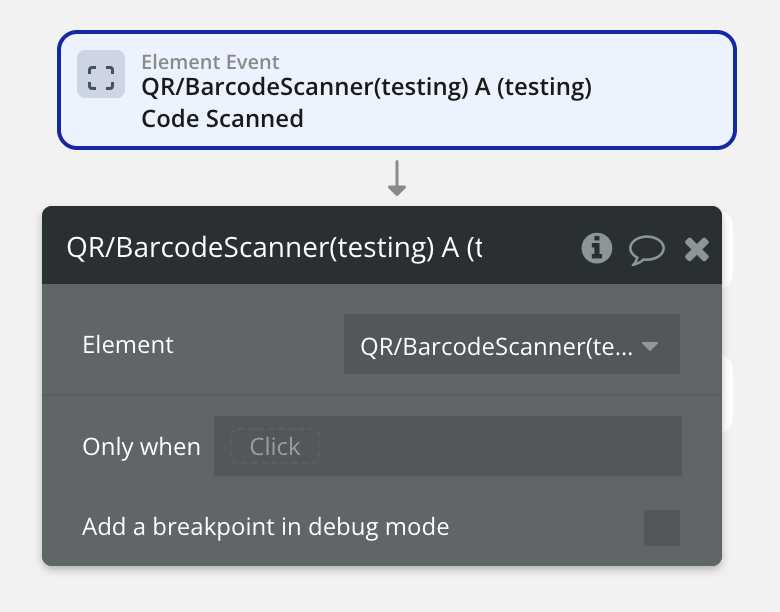Open the info icon in the panel header

pyautogui.click(x=597, y=248)
